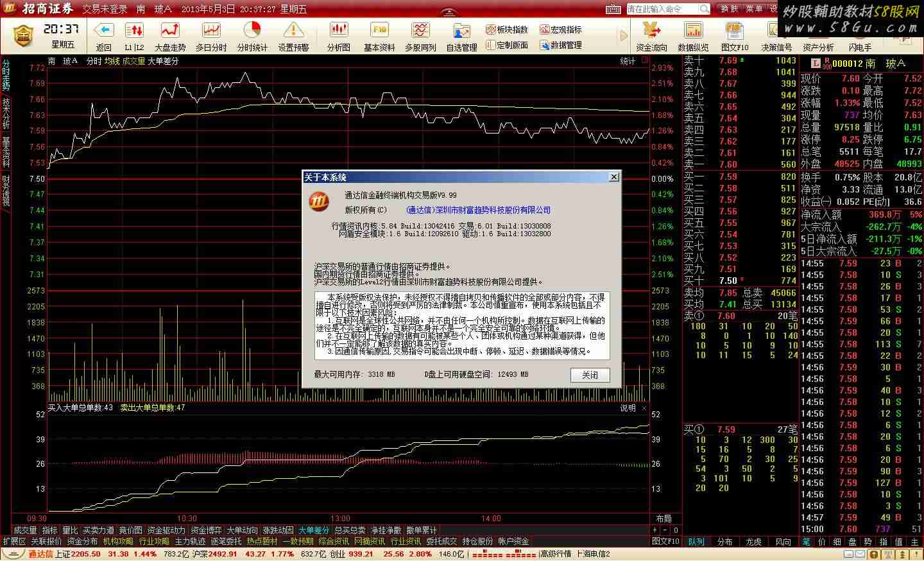The image size is (924, 561).
Task: Select the 财务透视 side tab
Action: pos(6,190)
